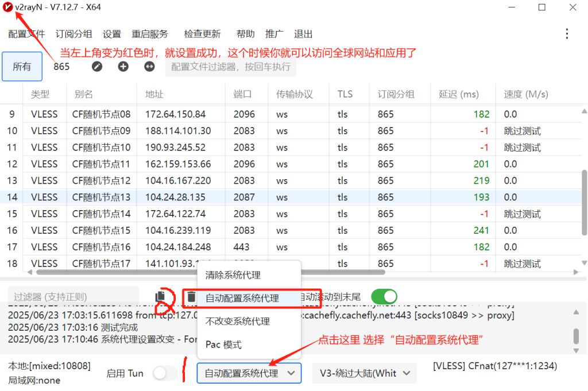This screenshot has width=588, height=391.
Task: Select the CF随机节点09 server row
Action: tap(291, 131)
